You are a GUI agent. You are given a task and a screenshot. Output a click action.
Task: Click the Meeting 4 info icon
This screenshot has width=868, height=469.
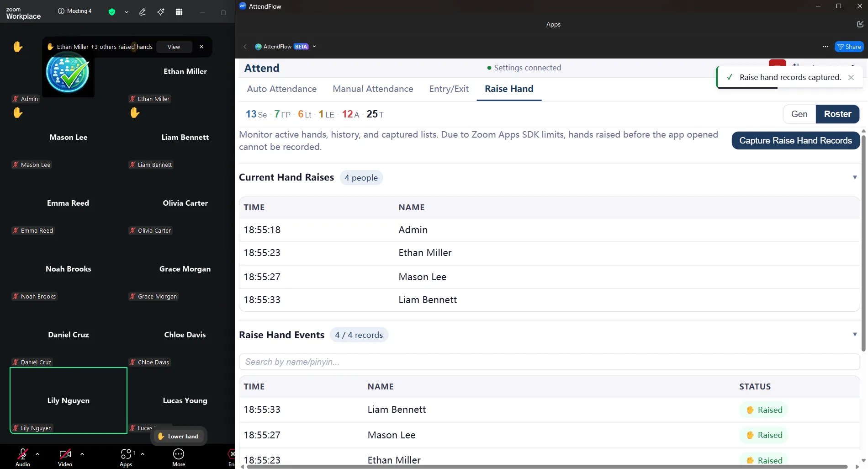[61, 11]
